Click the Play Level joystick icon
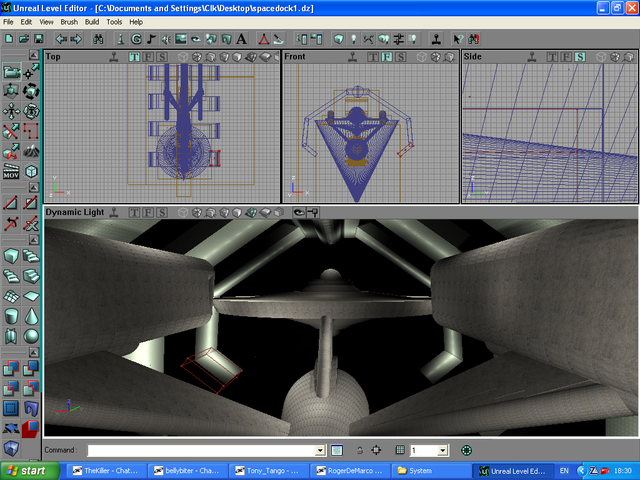 (x=437, y=39)
